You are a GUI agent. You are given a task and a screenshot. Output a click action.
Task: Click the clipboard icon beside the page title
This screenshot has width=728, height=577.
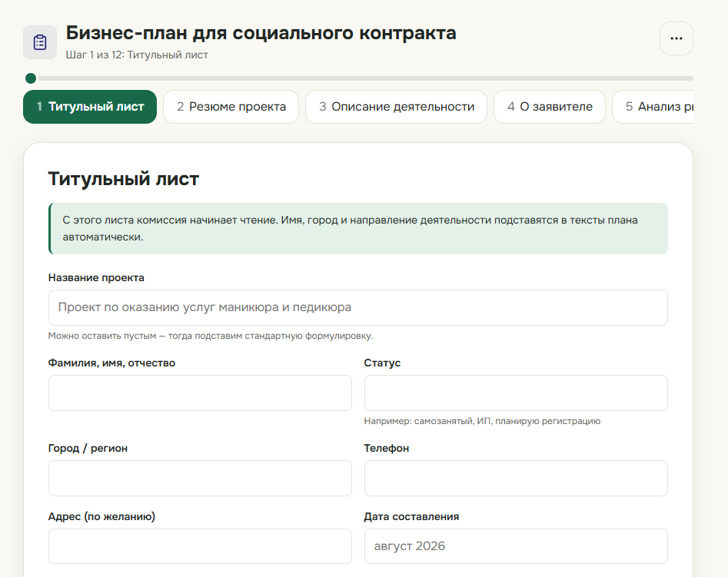pyautogui.click(x=40, y=42)
